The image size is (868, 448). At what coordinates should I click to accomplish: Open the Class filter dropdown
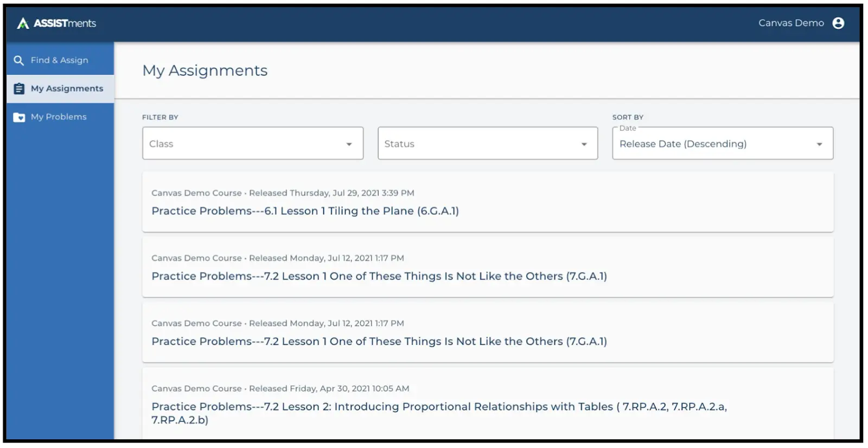(252, 143)
